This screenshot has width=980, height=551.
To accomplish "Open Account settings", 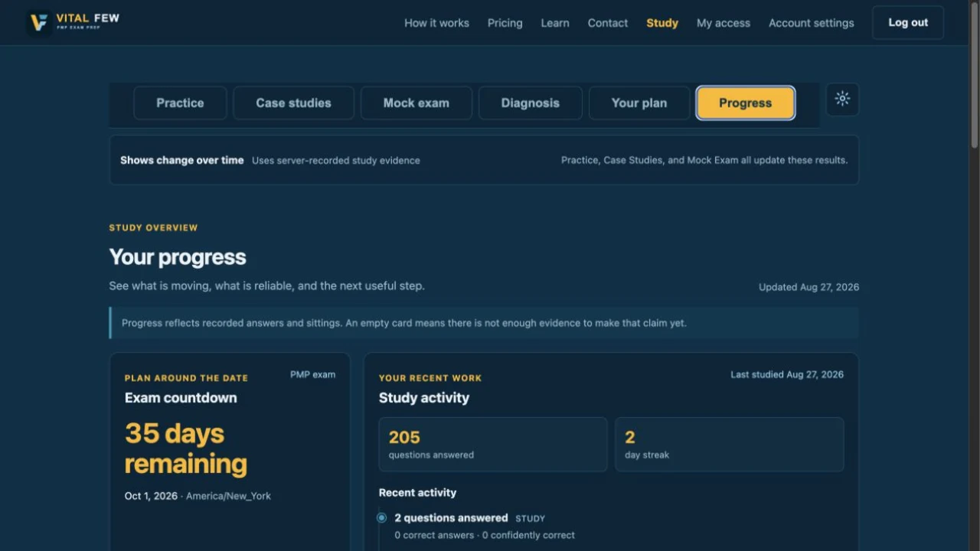I will (x=812, y=23).
